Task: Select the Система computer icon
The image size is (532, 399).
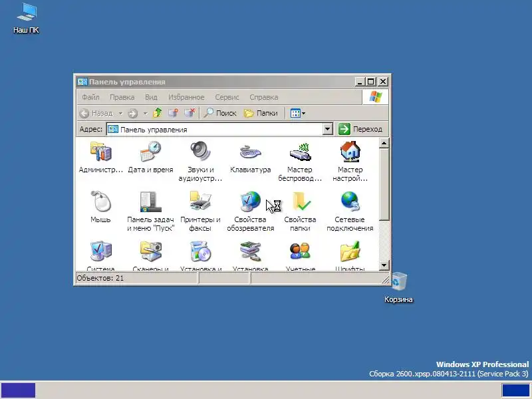Action: (x=100, y=251)
